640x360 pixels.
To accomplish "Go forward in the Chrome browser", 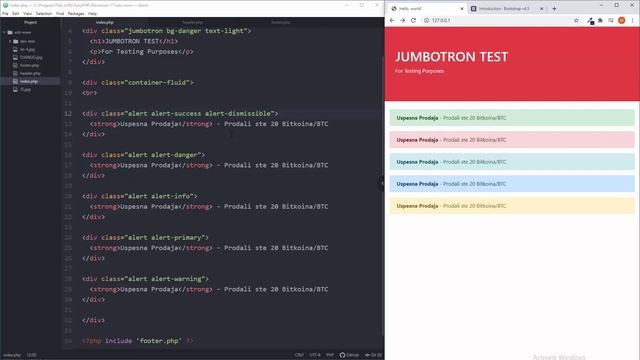I will tap(402, 20).
